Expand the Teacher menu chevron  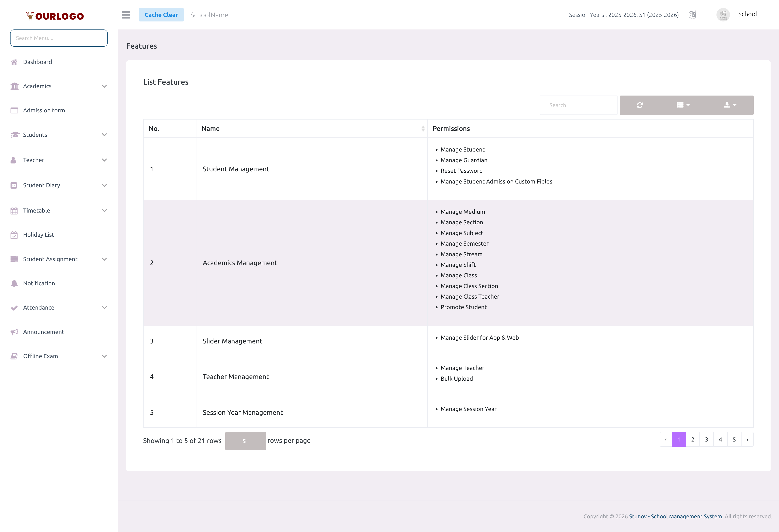[104, 160]
